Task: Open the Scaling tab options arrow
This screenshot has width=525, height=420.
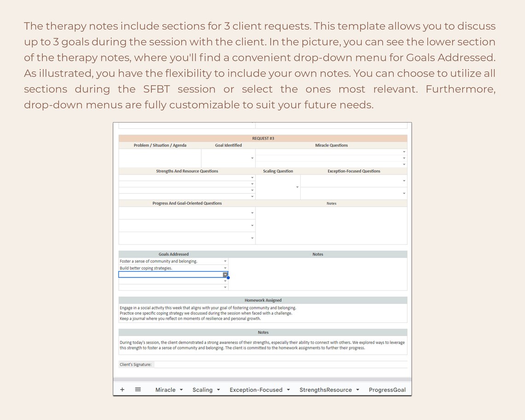Action: click(217, 390)
